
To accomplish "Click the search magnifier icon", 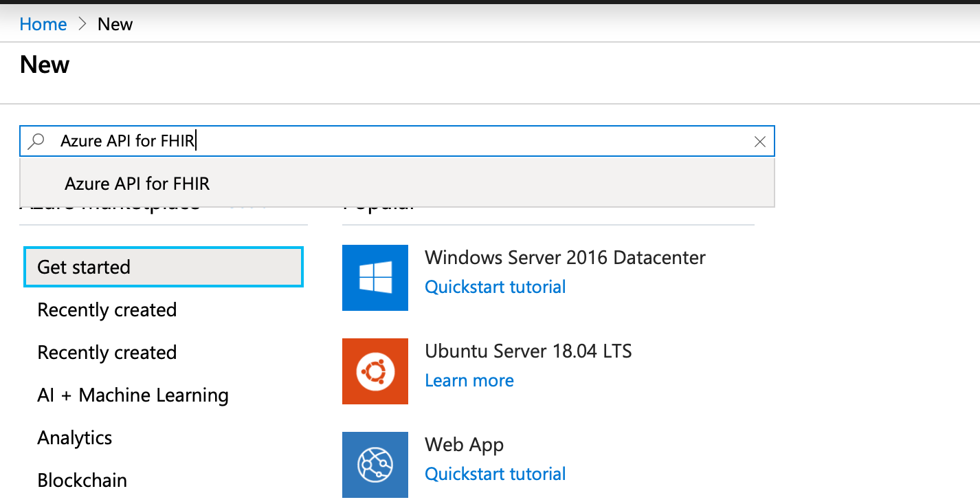I will pos(34,141).
